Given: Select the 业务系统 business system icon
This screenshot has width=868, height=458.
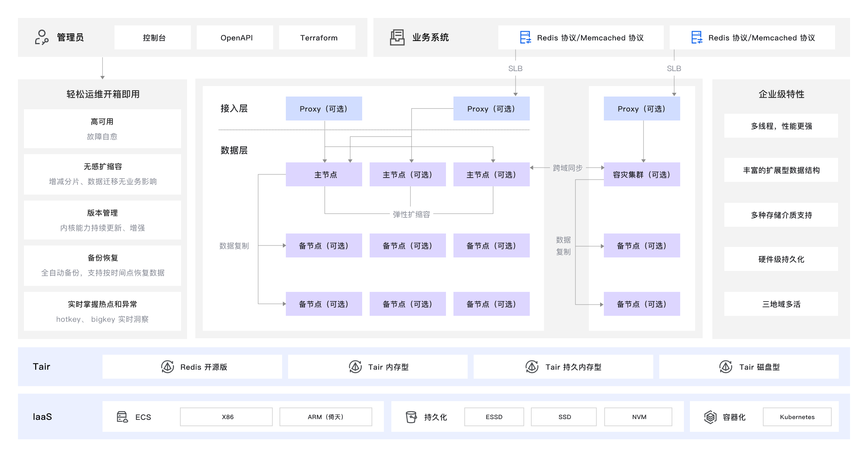Looking at the screenshot, I should [x=397, y=37].
